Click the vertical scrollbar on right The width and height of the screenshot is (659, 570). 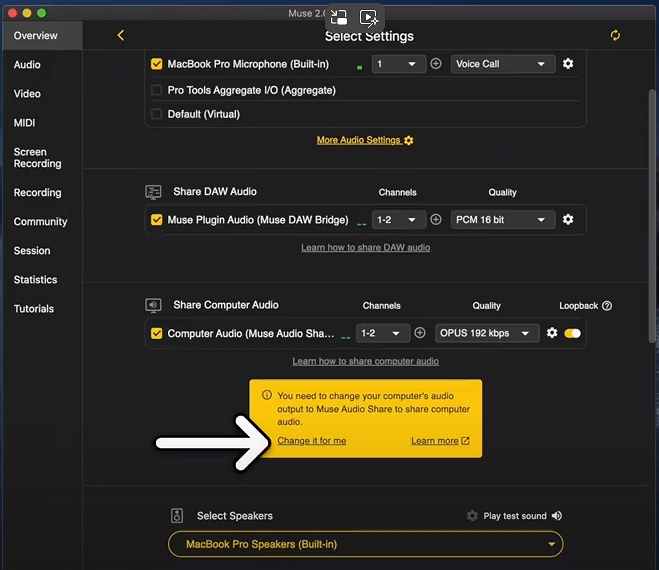652,216
